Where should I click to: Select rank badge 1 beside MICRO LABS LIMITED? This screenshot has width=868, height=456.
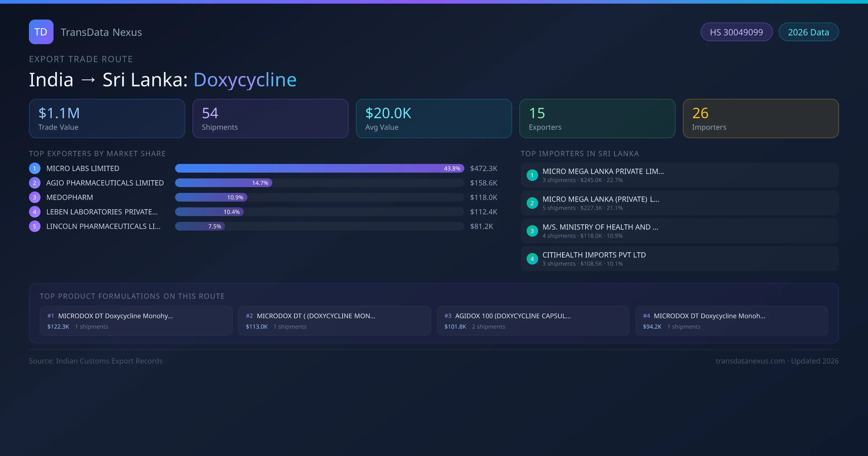coord(34,168)
